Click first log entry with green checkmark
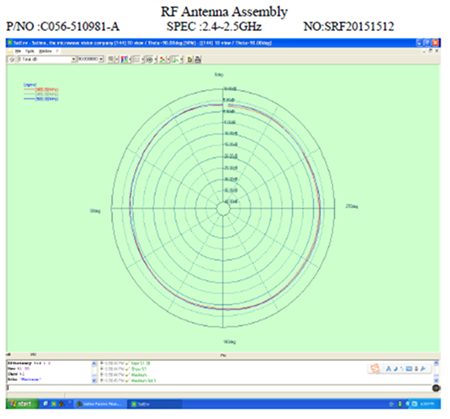Viewport: 450px width, 419px height. (x=125, y=363)
